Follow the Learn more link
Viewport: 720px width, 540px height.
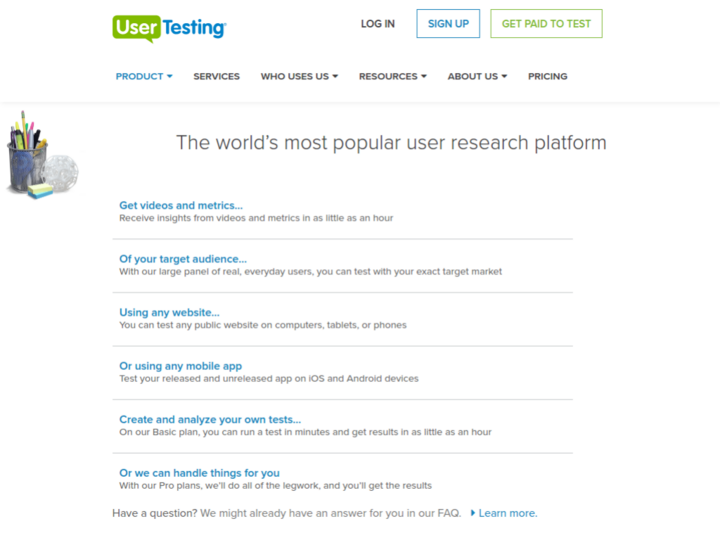click(508, 513)
